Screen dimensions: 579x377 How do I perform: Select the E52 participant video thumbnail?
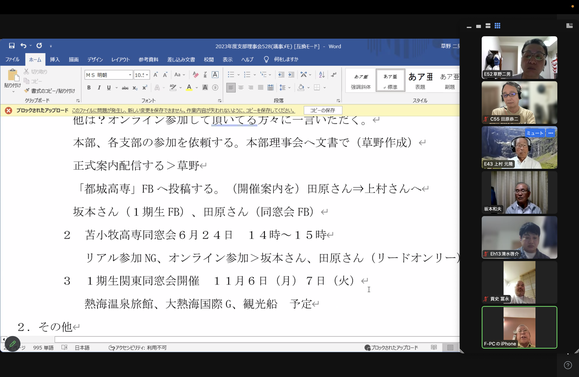(x=519, y=57)
